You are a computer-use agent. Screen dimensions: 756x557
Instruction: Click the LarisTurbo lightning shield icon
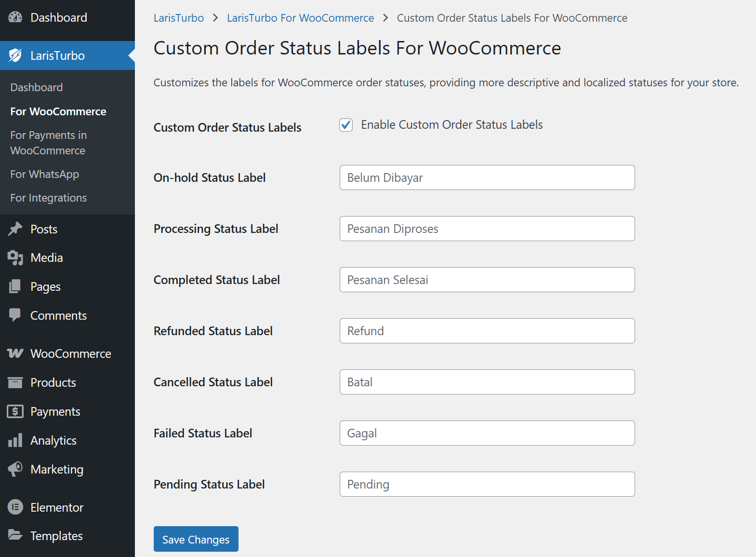(x=15, y=55)
